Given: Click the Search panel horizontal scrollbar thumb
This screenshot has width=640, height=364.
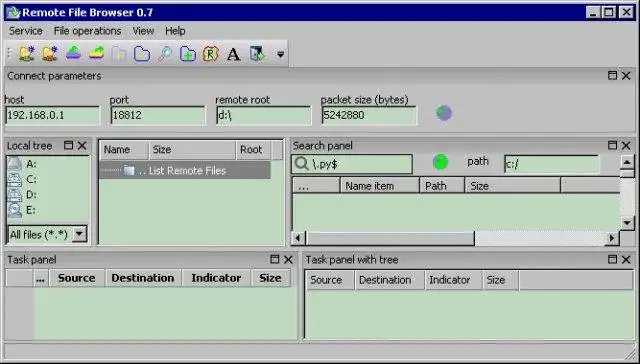Looking at the screenshot, I should point(390,237).
